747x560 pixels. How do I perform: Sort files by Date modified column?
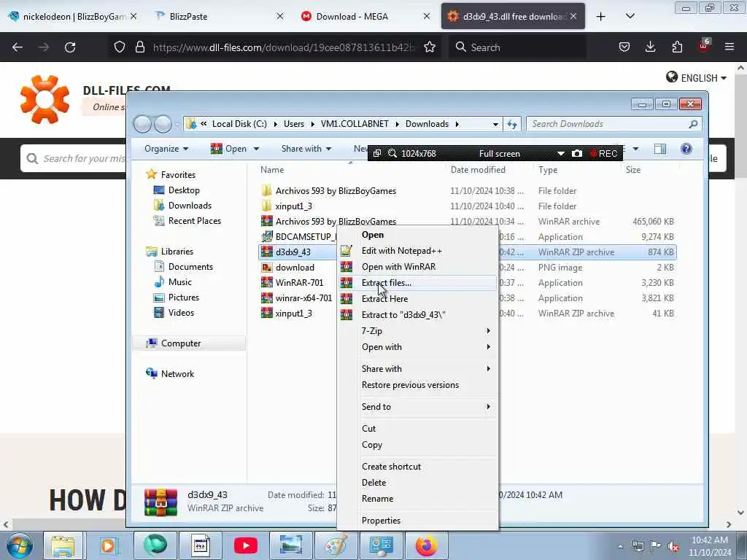478,170
